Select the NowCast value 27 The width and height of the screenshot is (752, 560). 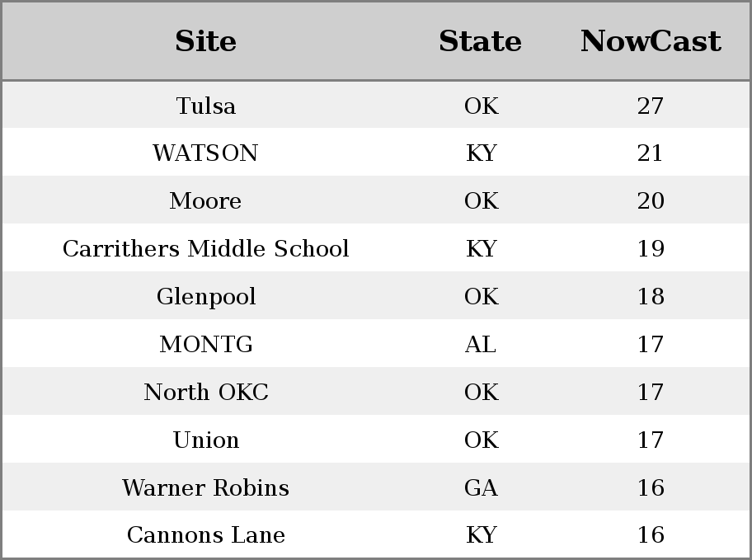[651, 106]
